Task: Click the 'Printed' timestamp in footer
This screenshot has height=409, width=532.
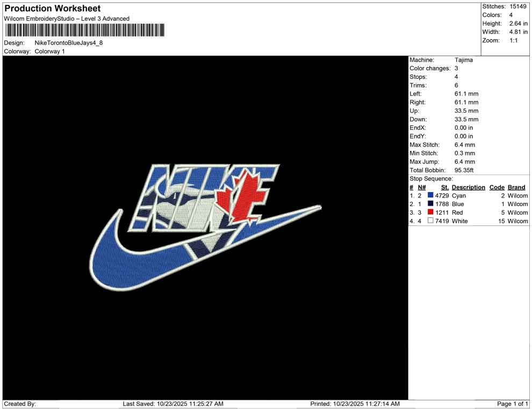Action: point(355,404)
